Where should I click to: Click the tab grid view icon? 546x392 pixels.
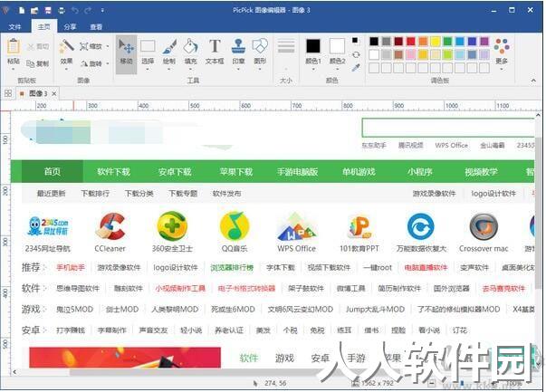(8, 93)
